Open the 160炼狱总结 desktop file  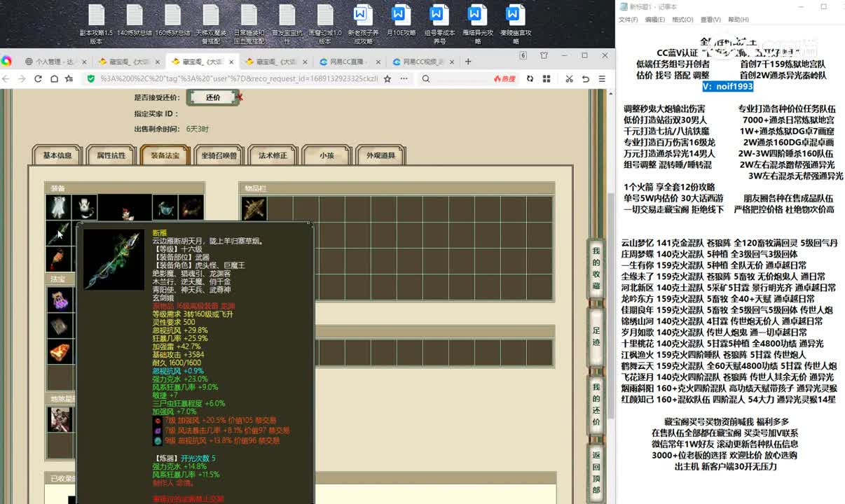(172, 20)
